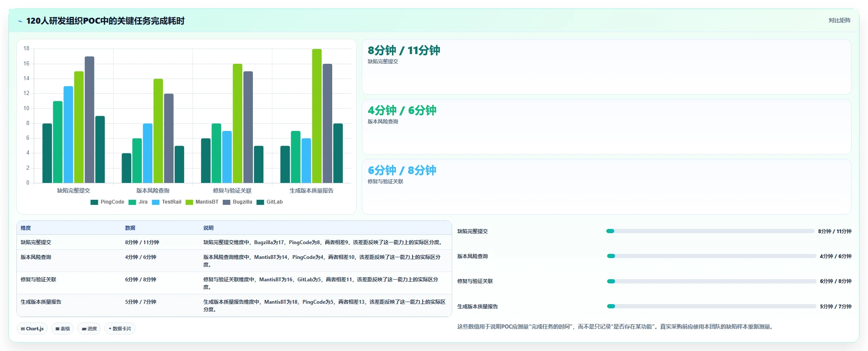Open the 对比矩阵 link in the header
The height and width of the screenshot is (351, 868).
(839, 20)
